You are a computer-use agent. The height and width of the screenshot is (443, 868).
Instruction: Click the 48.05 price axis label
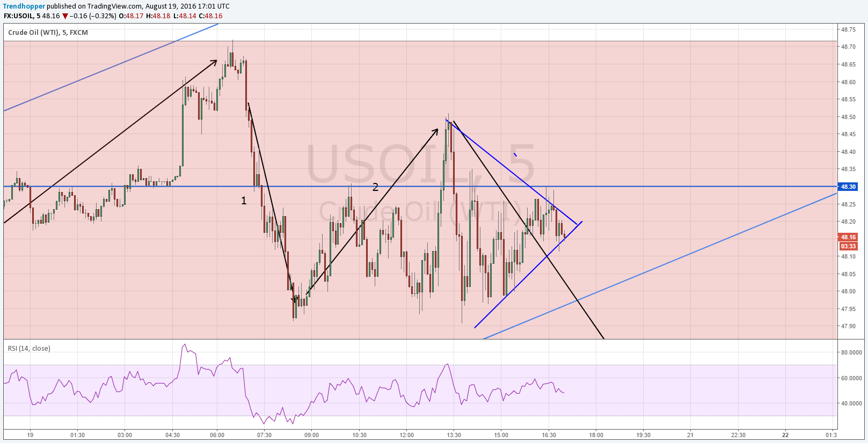(x=848, y=274)
